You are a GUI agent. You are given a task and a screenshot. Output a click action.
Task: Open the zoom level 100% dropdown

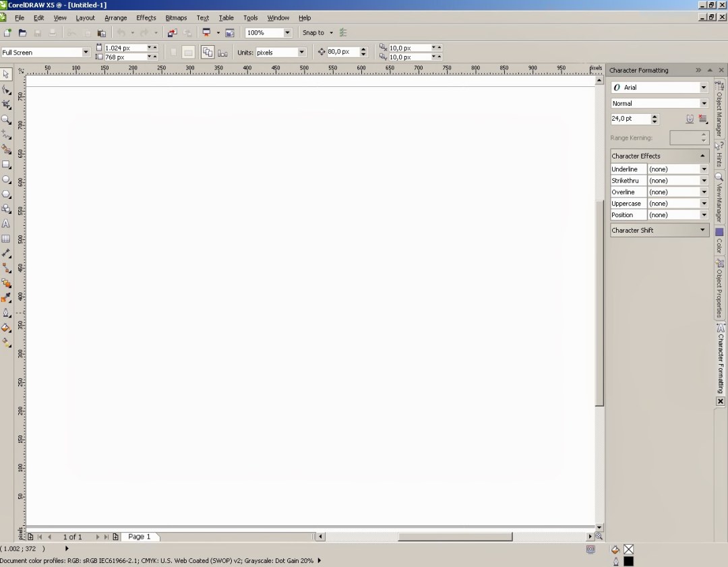point(287,32)
